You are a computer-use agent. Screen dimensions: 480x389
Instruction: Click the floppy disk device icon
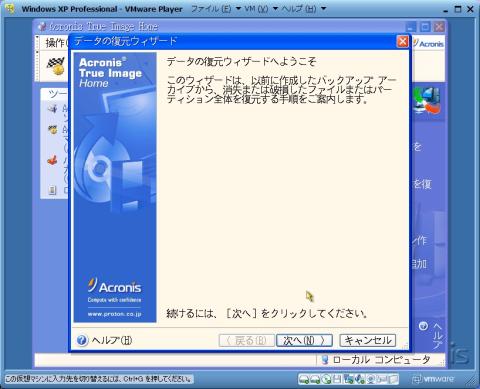[x=337, y=379]
